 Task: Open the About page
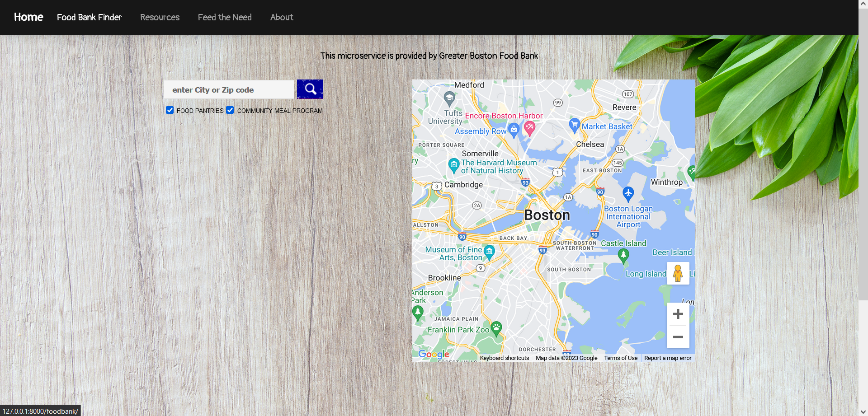tap(282, 17)
